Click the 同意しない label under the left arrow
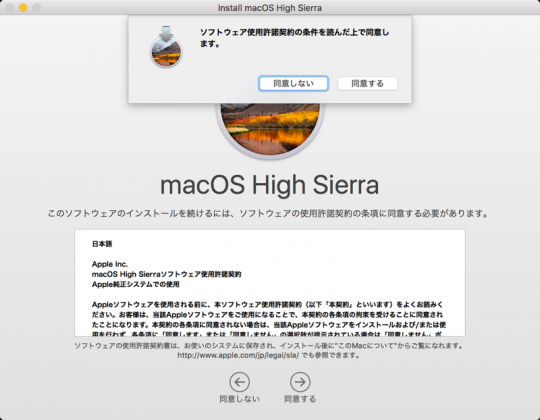 239,399
